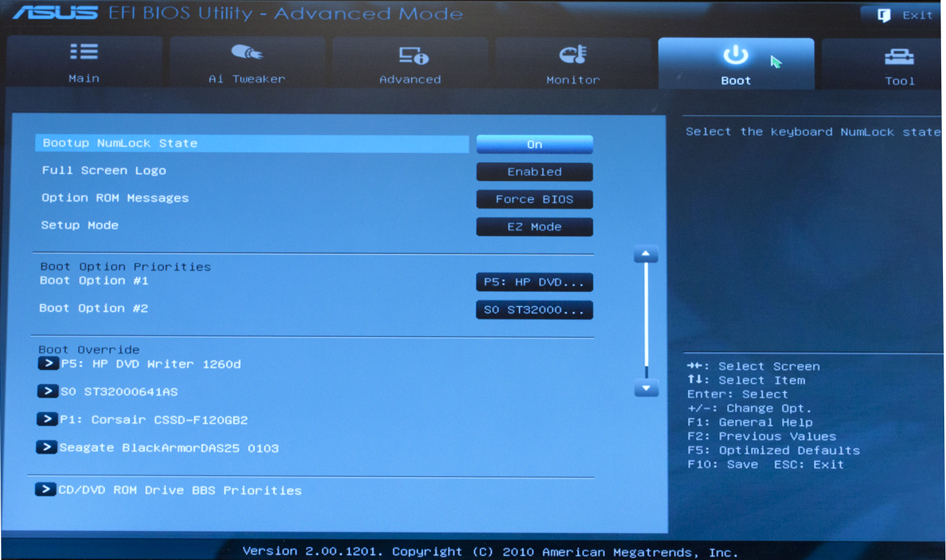Click the F2: Previous Values hint

pos(762,436)
